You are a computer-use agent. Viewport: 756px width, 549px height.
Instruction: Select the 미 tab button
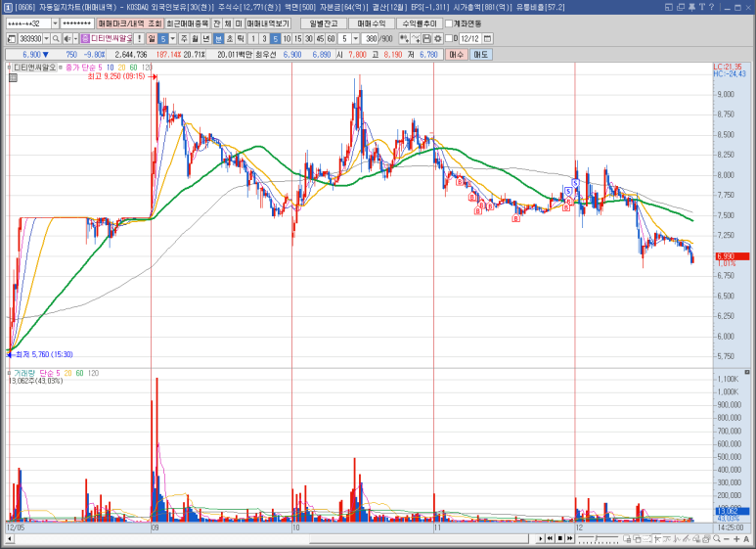239,23
